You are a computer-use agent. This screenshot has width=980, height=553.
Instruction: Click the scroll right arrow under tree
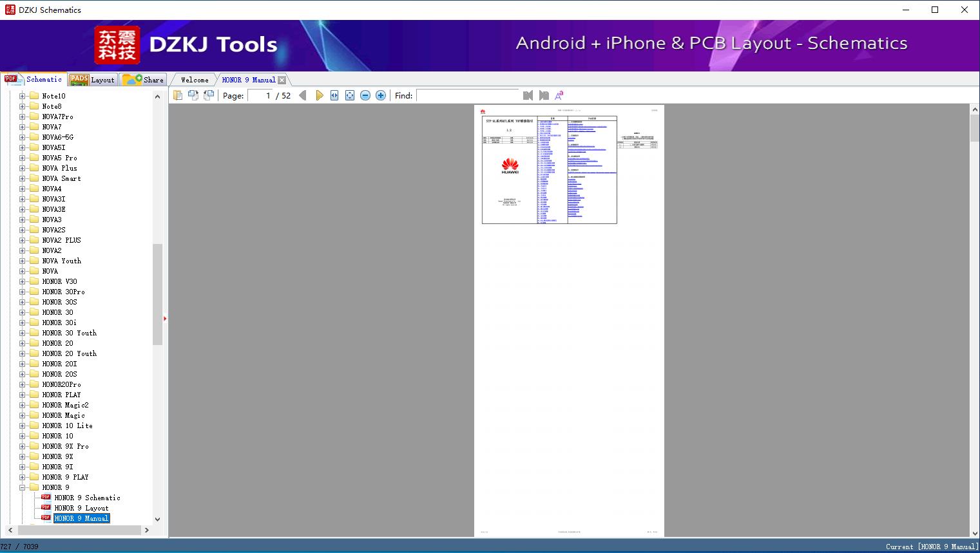point(147,530)
